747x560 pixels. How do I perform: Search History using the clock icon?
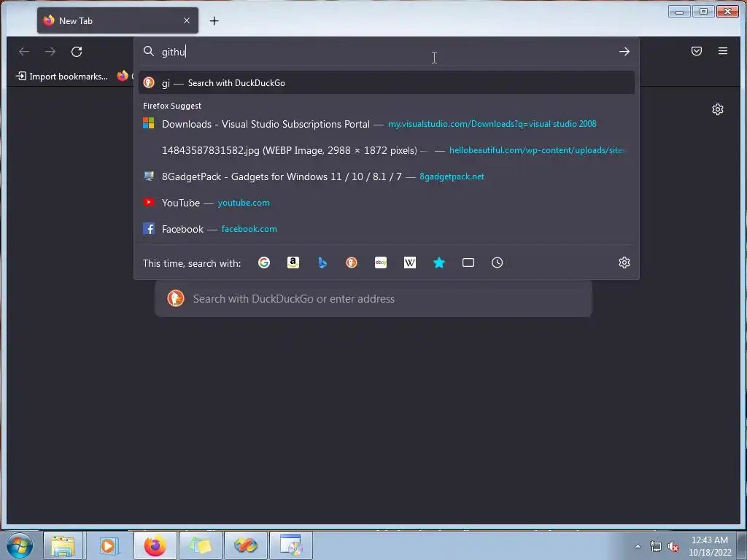coord(498,262)
